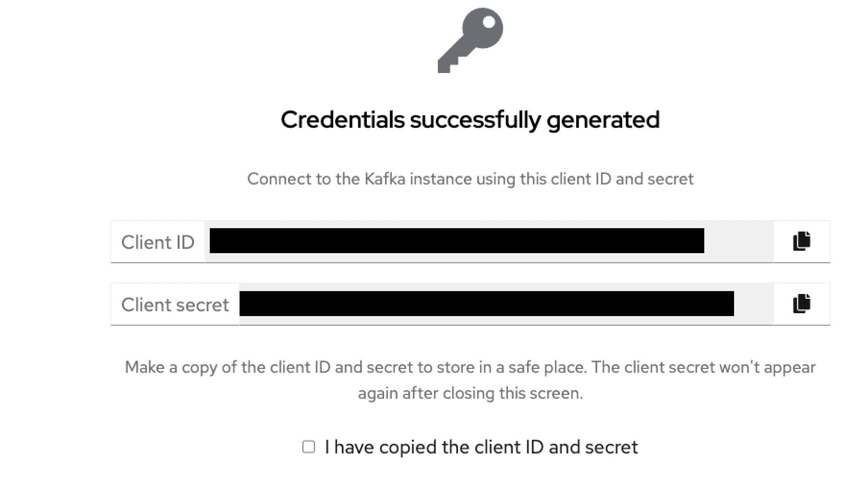Screen dimensions: 868x489
Task: Click the word 'generated' in the heading
Action: point(603,120)
